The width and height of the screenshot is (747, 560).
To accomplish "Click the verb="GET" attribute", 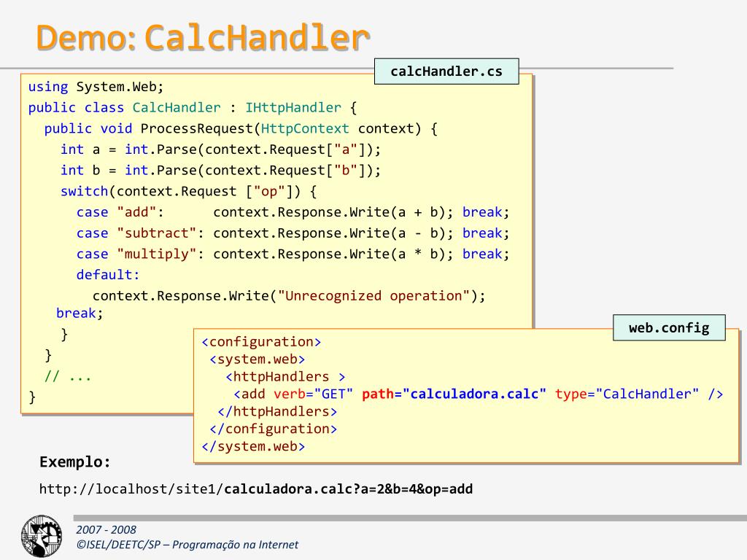I will pos(313,394).
